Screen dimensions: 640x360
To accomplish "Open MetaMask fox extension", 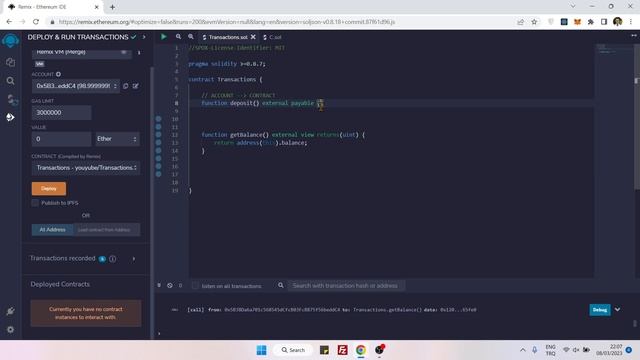I will [x=577, y=22].
